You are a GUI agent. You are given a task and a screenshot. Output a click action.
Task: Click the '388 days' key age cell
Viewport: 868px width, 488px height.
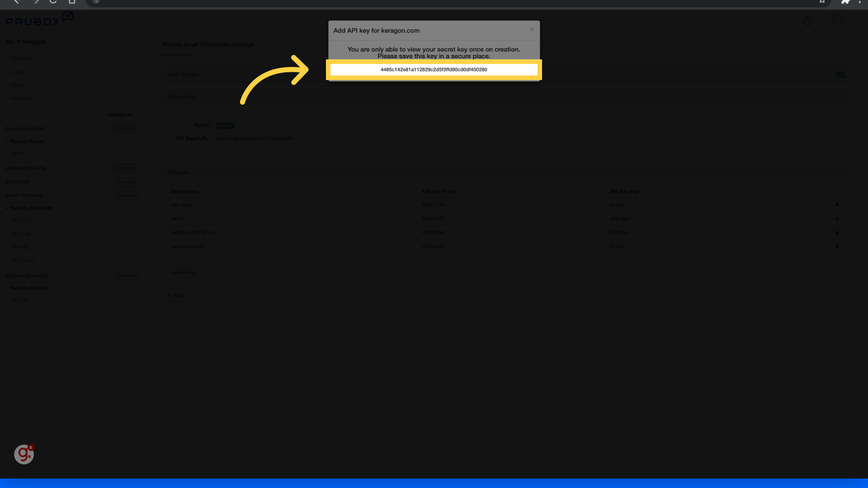click(x=620, y=219)
